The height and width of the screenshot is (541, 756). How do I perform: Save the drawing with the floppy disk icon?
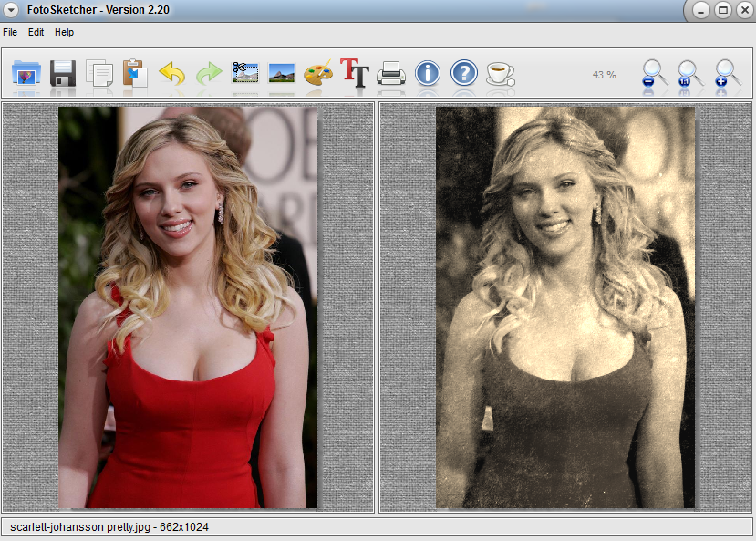(63, 73)
